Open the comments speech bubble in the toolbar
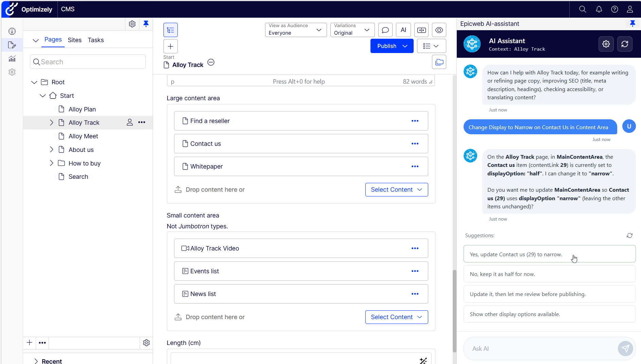 pos(385,30)
